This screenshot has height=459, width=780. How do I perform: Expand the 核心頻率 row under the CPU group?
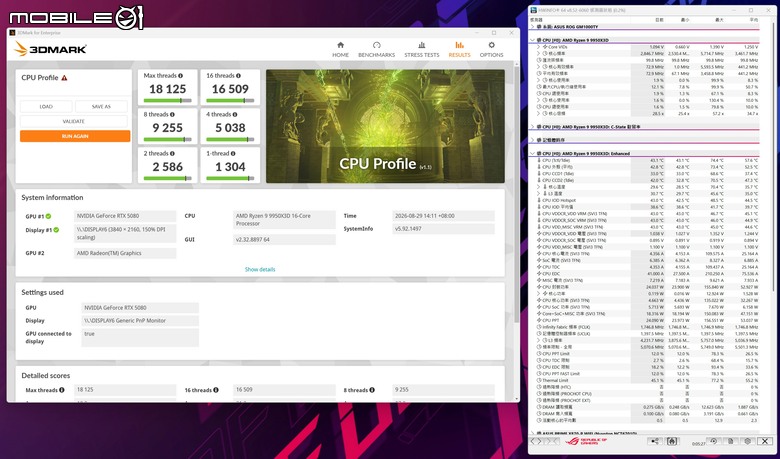(538, 53)
